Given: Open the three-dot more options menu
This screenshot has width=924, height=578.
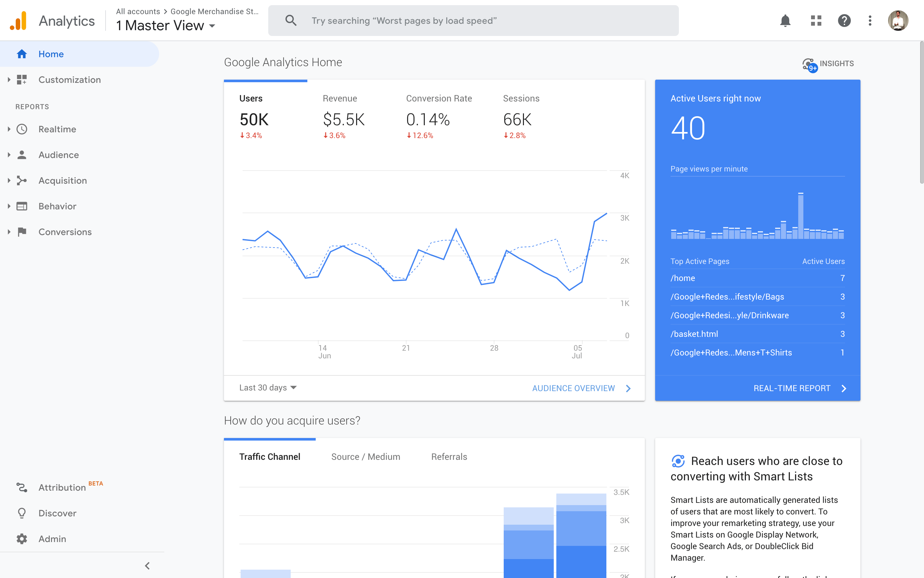Looking at the screenshot, I should tap(870, 21).
